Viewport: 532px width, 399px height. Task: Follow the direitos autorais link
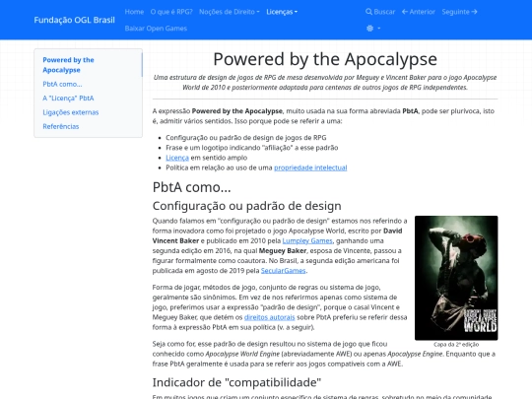269,317
